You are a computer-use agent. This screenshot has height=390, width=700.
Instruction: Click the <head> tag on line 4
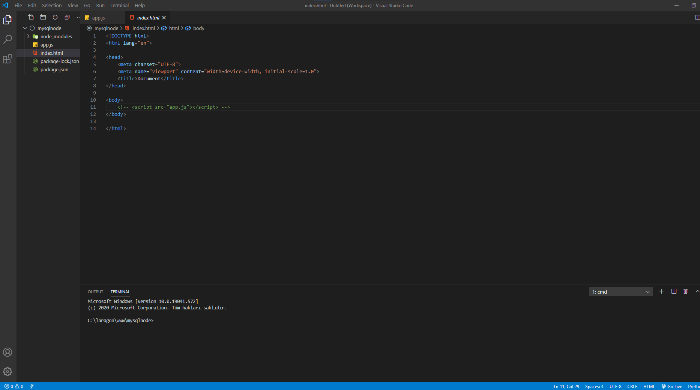tap(115, 57)
